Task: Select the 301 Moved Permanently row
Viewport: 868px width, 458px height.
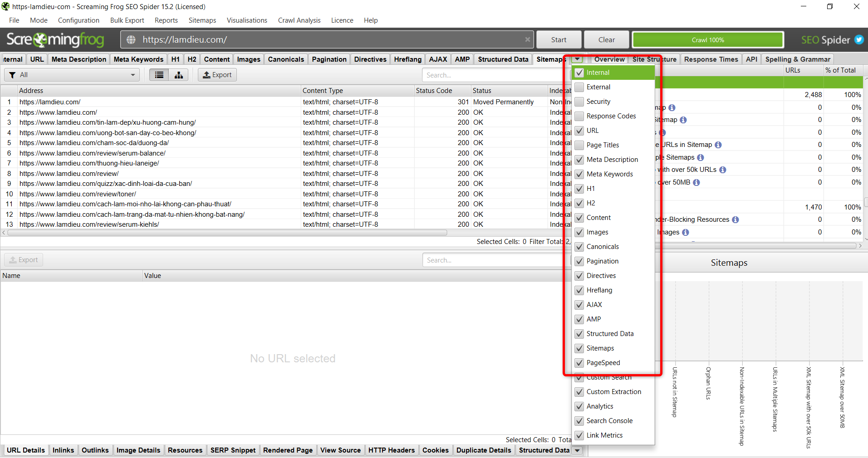Action: pyautogui.click(x=286, y=102)
